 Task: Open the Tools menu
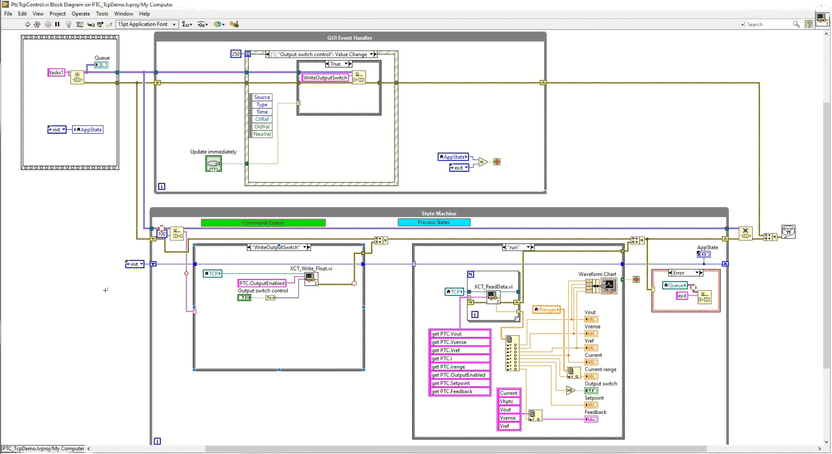pos(102,14)
